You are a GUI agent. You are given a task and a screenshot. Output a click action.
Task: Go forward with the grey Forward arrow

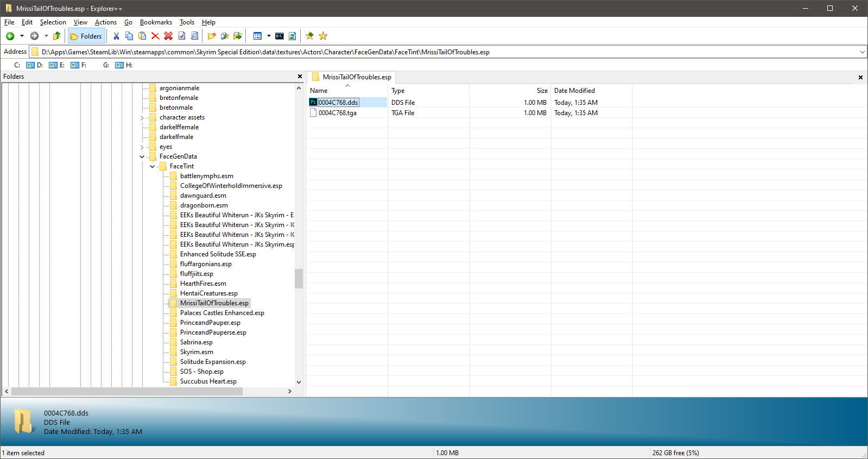[34, 36]
